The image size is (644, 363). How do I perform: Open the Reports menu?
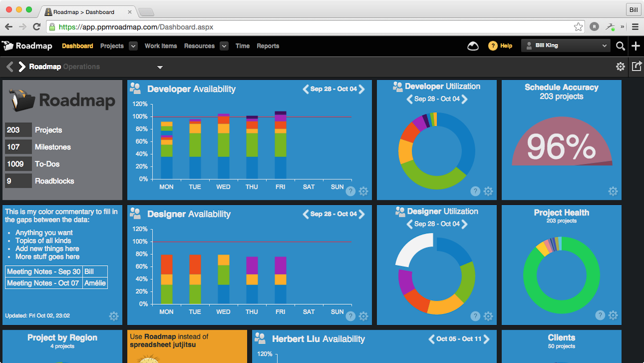(268, 46)
